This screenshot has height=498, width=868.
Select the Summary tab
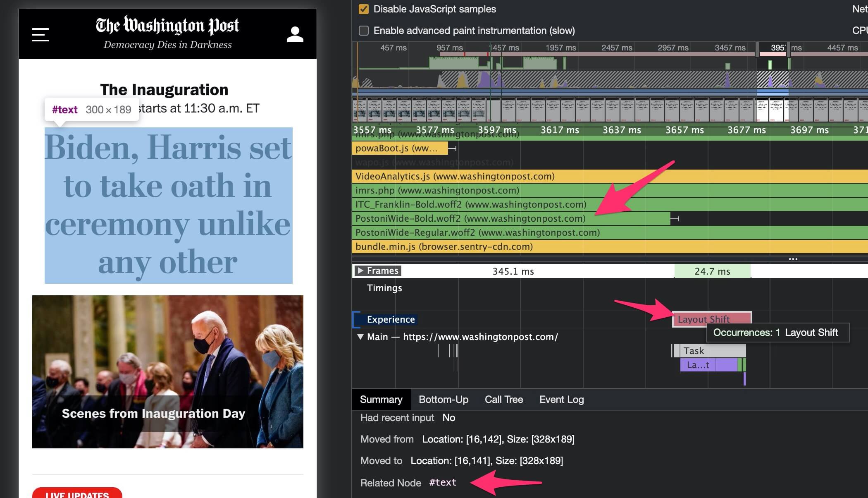pyautogui.click(x=381, y=400)
